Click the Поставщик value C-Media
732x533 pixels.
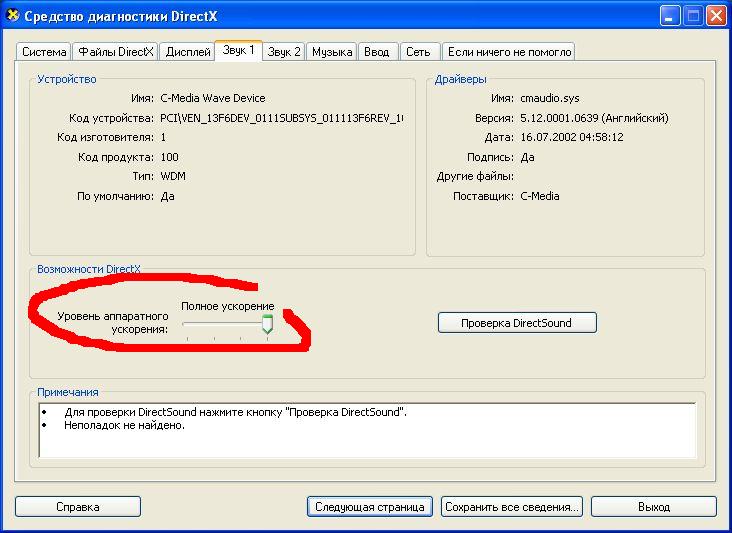tap(540, 196)
